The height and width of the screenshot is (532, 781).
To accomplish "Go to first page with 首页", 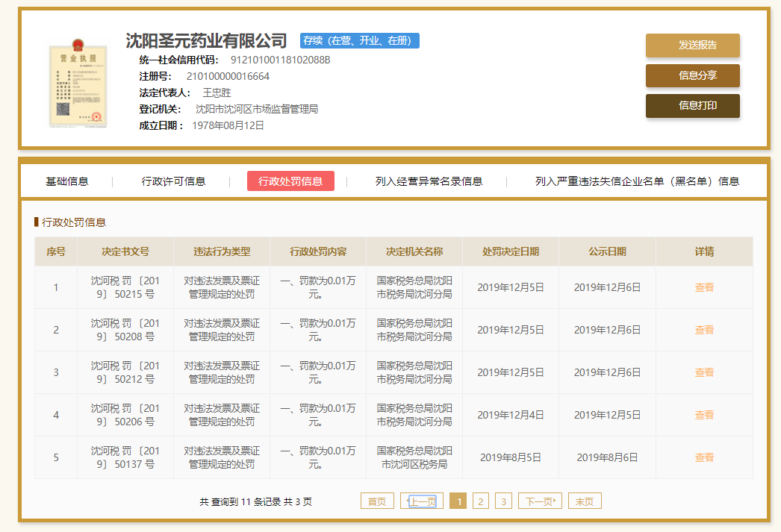I will click(x=377, y=501).
